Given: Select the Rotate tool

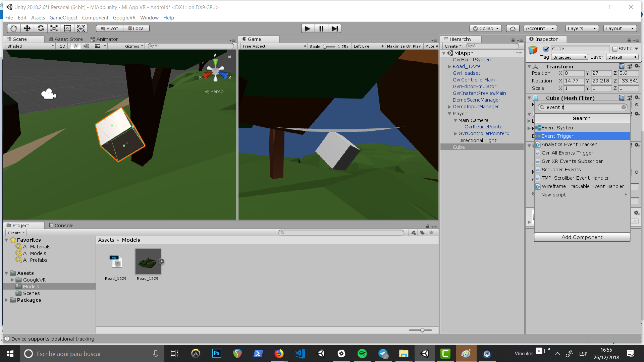Looking at the screenshot, I should point(41,28).
